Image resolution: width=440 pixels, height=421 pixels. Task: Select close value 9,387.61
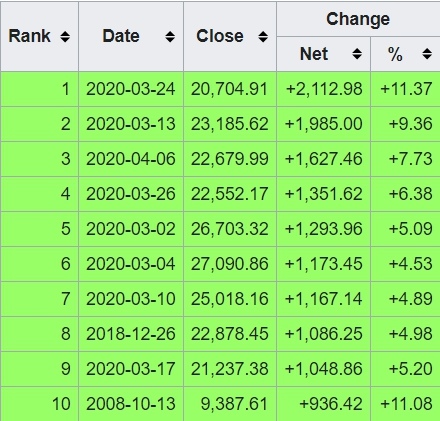230,404
